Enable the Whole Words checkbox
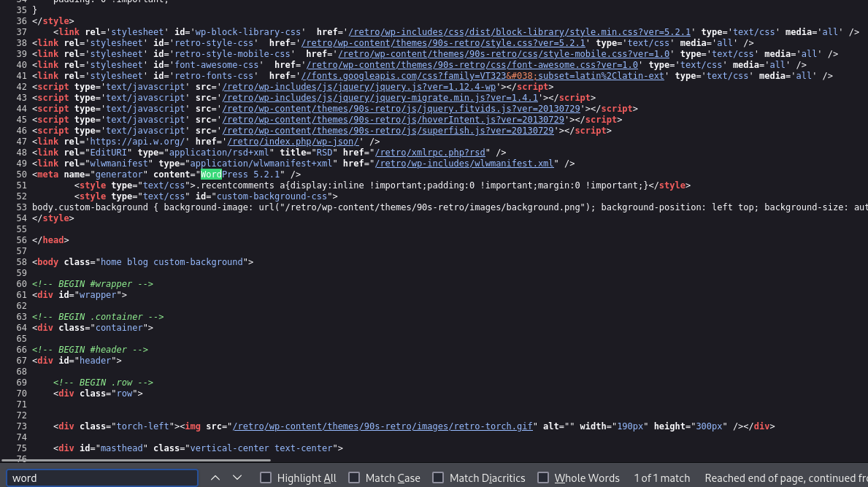This screenshot has height=487, width=868. pyautogui.click(x=543, y=478)
